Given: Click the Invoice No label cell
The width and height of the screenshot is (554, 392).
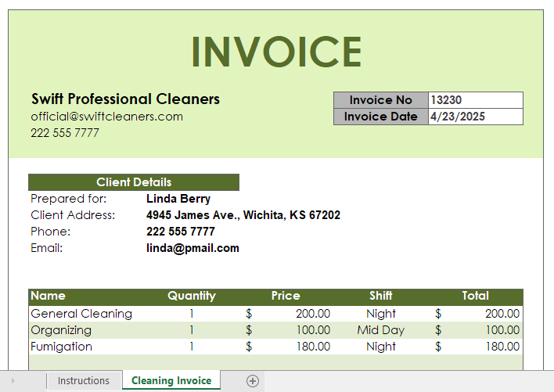Looking at the screenshot, I should click(x=381, y=100).
